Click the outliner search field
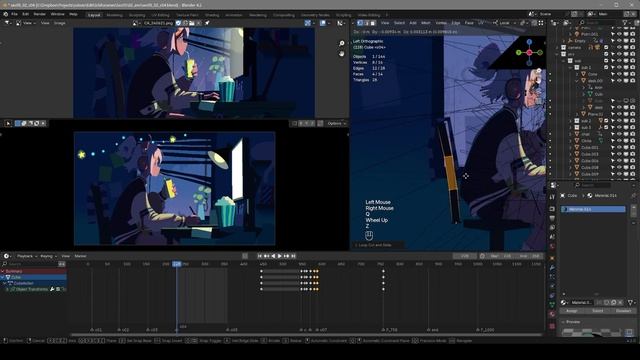The image size is (640, 360). 597,23
